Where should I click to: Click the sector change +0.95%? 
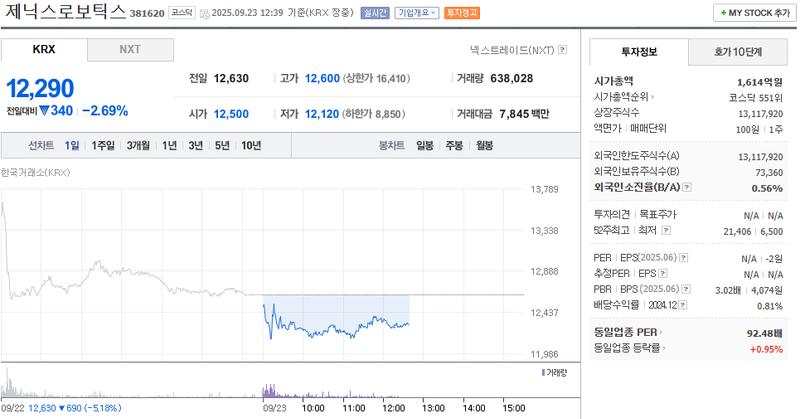766,350
